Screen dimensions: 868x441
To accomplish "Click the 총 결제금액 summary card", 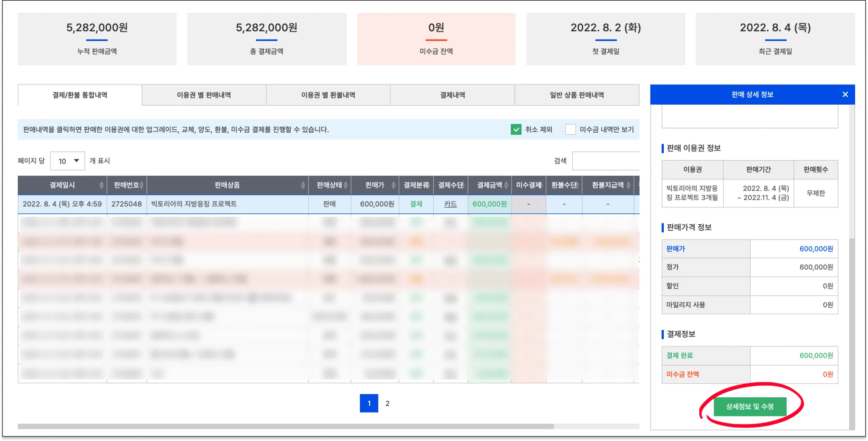I will tap(267, 39).
